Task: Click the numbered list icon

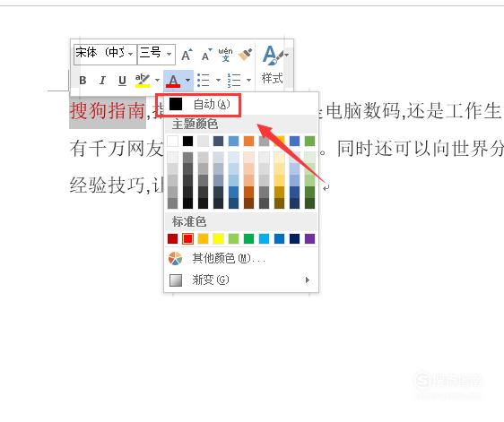Action: (234, 80)
